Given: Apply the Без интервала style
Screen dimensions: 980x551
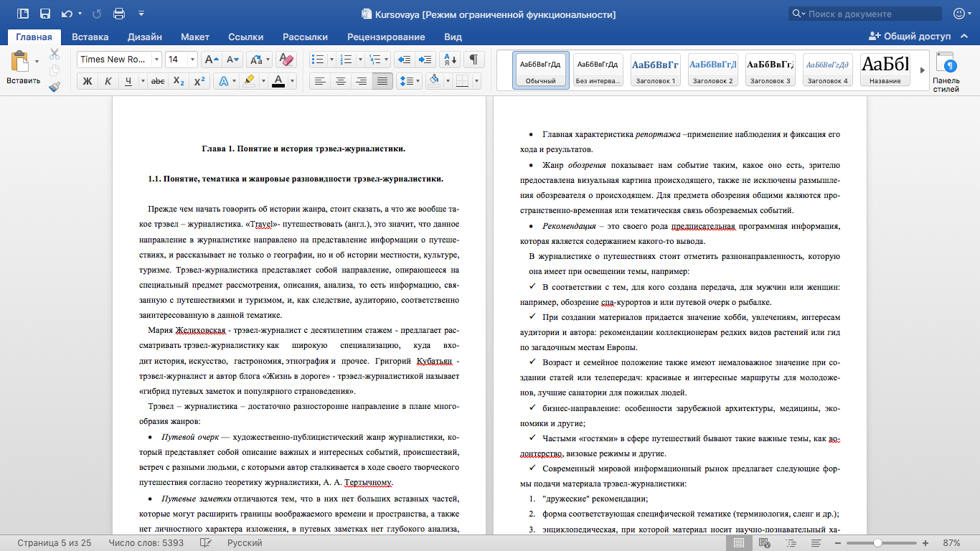Looking at the screenshot, I should click(x=598, y=70).
